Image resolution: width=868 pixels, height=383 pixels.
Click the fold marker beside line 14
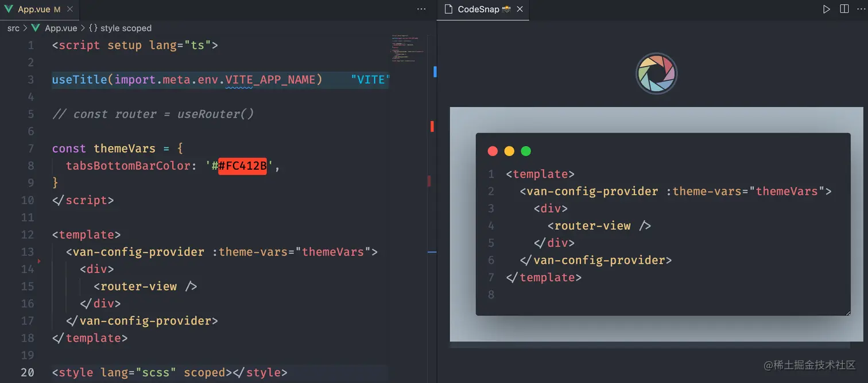(x=39, y=261)
